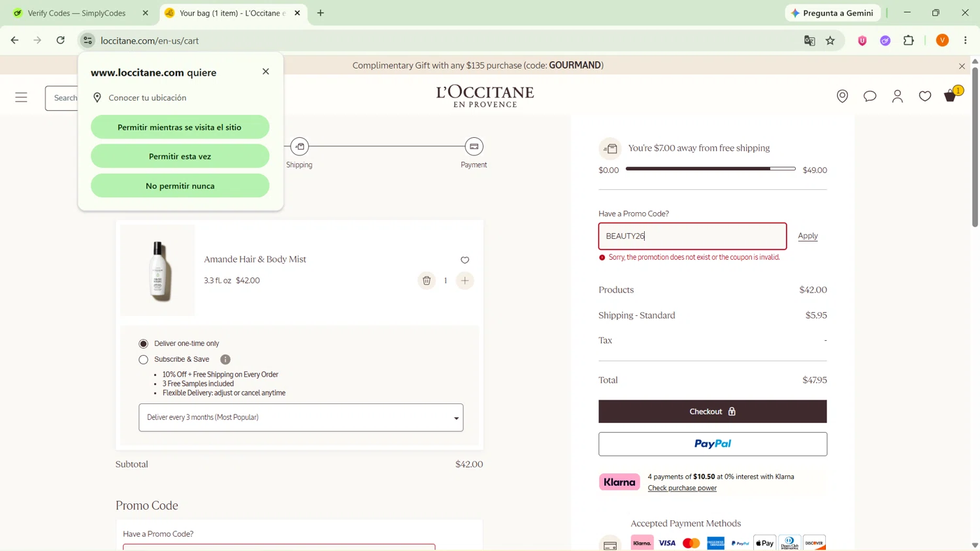Click Permitir esta vez
Screen dimensions: 980x551
pos(180,157)
